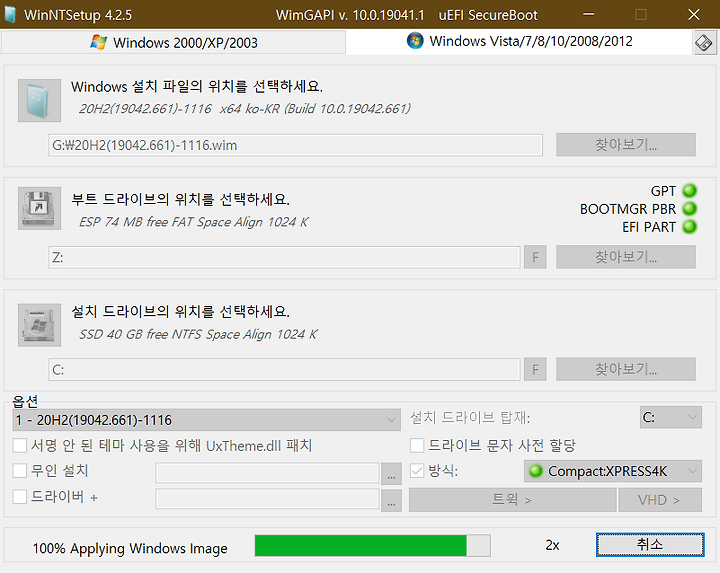This screenshot has width=720, height=573.
Task: Click the 설치 드라이브 탑재 label
Action: 470,417
